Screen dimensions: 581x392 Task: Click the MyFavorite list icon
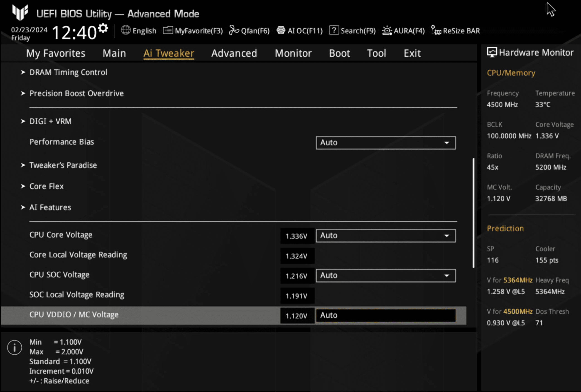click(168, 30)
